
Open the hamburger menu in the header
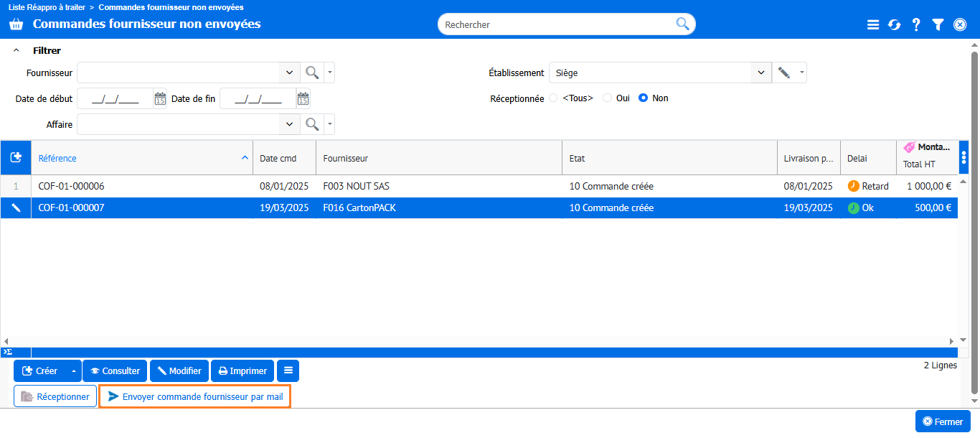[x=873, y=24]
